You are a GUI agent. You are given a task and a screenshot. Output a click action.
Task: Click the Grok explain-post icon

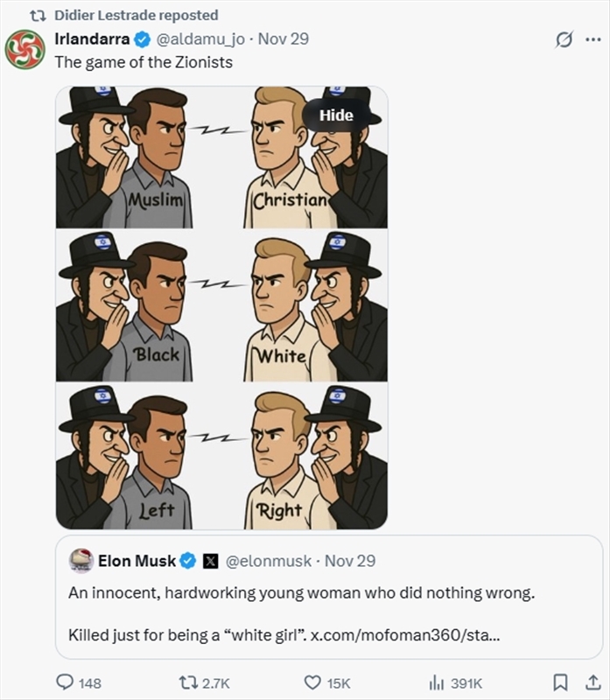[564, 40]
